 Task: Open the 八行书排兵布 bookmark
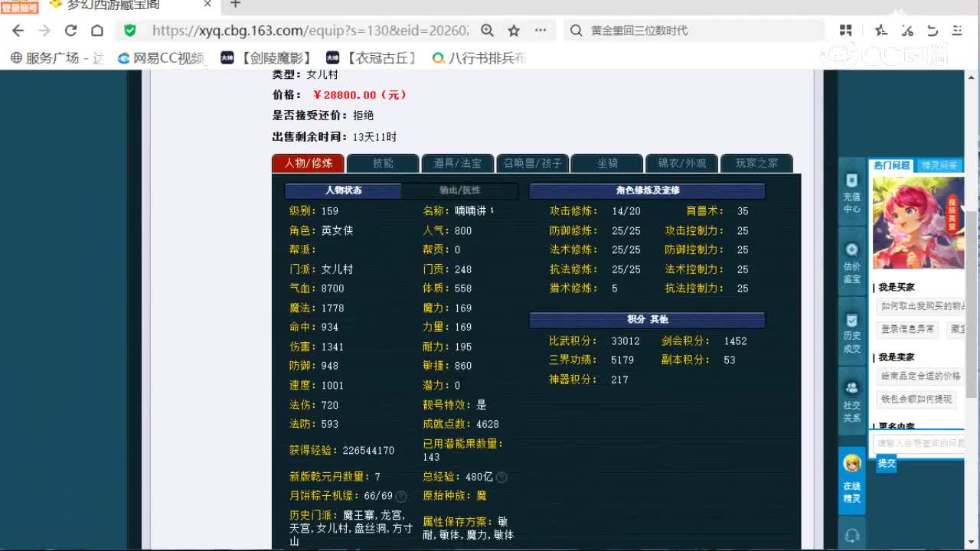[x=480, y=57]
